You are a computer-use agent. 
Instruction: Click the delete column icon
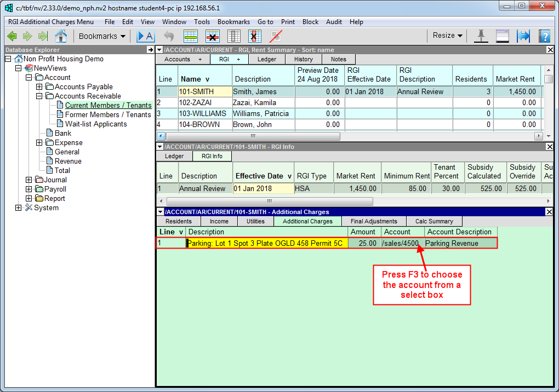[254, 36]
